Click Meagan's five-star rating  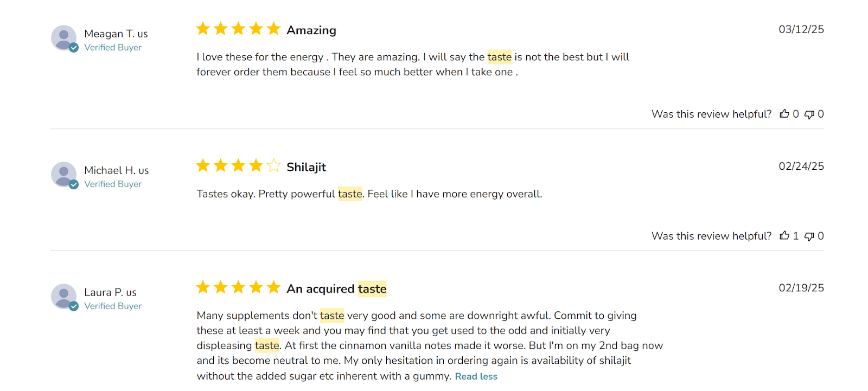coord(238,29)
